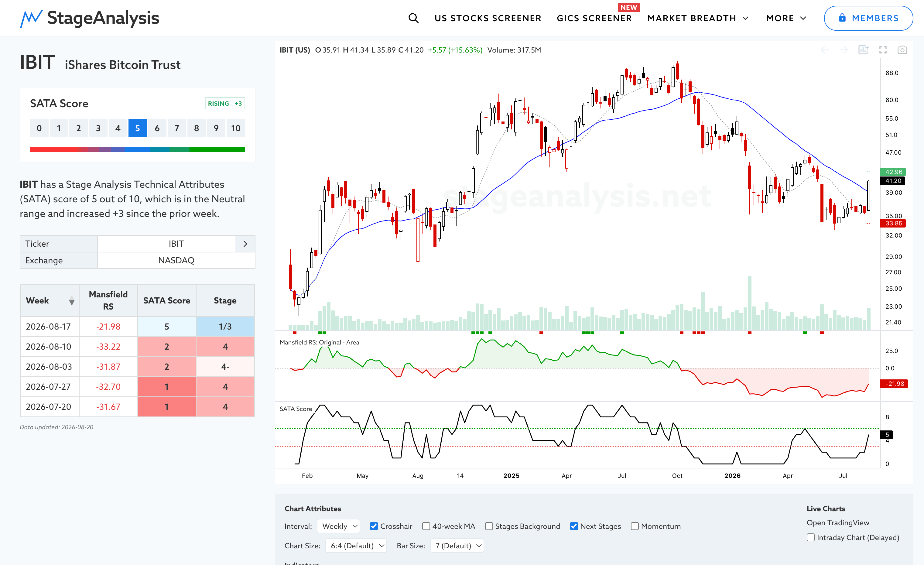Open US Stocks Screener page

pos(488,18)
